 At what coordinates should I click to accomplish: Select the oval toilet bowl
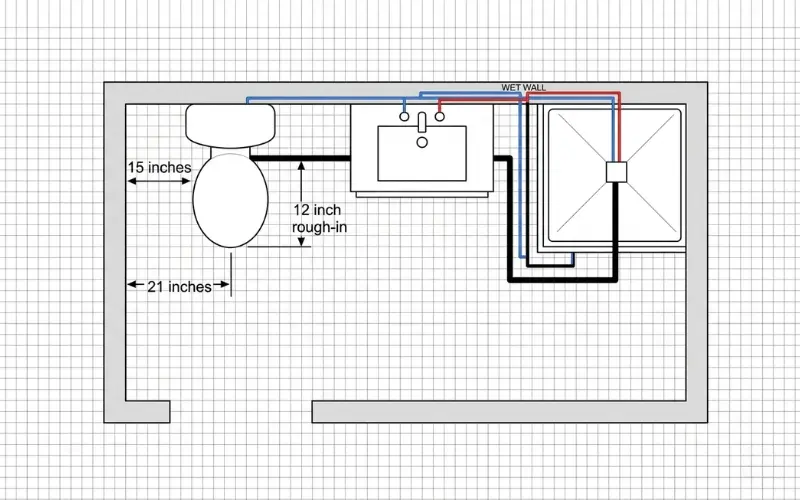tap(231, 200)
